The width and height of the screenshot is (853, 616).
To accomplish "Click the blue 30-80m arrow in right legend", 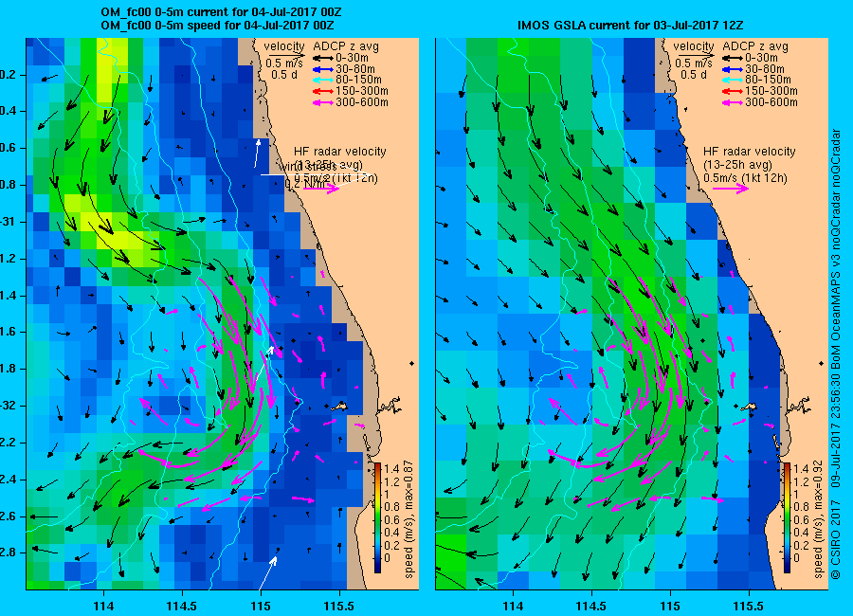I will [x=733, y=69].
